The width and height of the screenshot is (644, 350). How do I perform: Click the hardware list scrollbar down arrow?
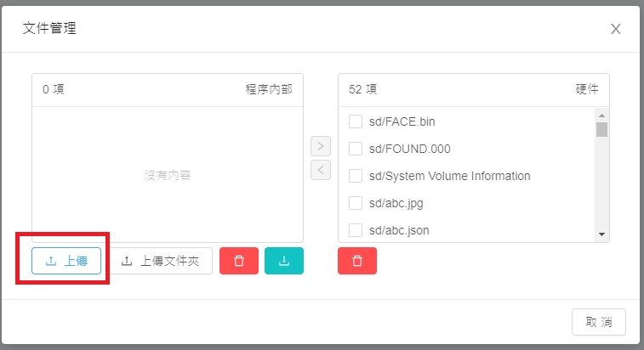(x=601, y=234)
